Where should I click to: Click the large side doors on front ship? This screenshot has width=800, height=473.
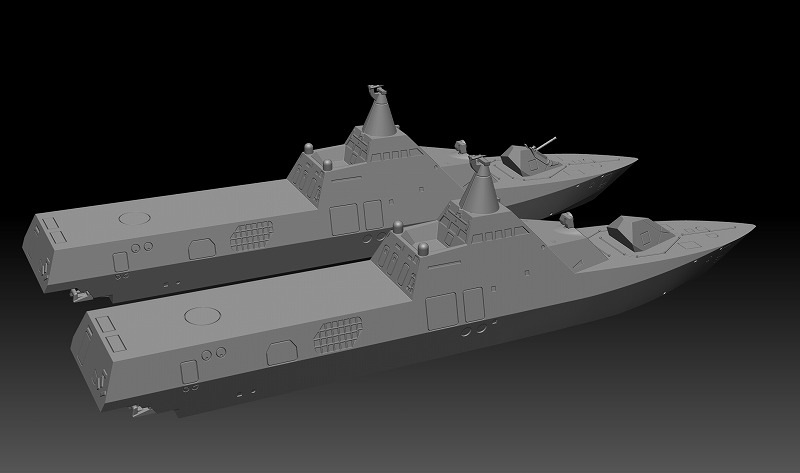coord(455,308)
